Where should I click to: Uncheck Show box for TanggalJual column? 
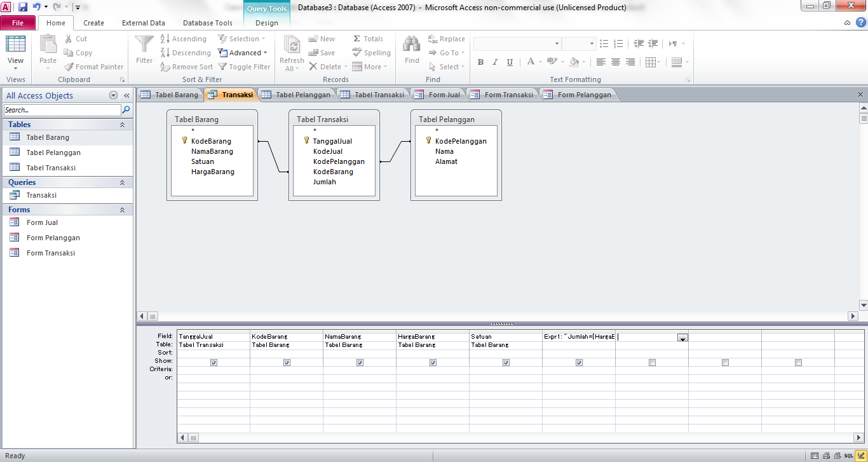pos(214,363)
